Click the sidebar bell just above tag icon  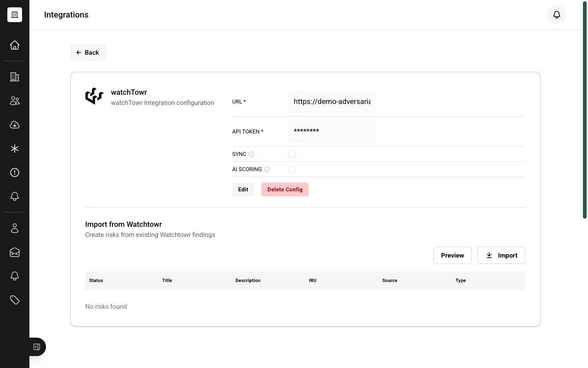pyautogui.click(x=15, y=276)
